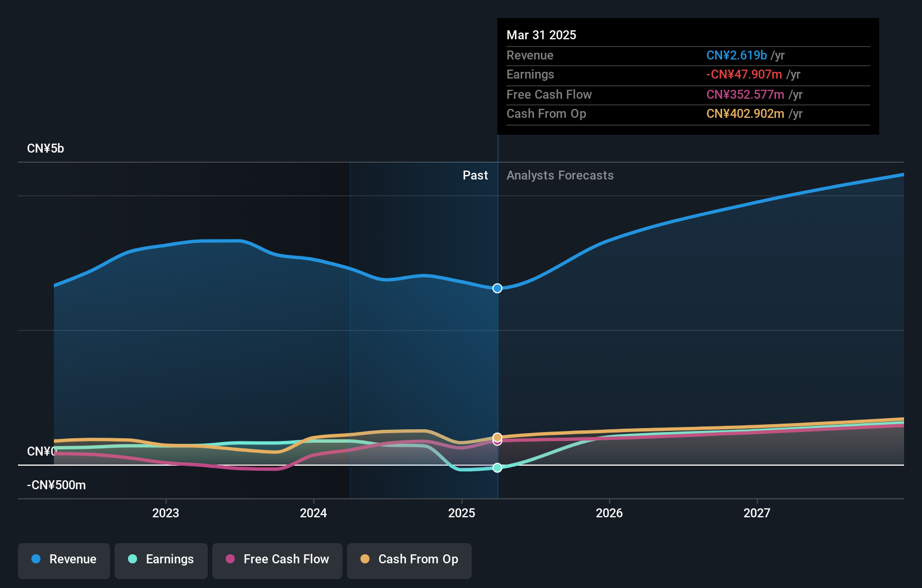The height and width of the screenshot is (588, 922).
Task: Select the Revenue data point marker on chart
Action: pyautogui.click(x=497, y=288)
